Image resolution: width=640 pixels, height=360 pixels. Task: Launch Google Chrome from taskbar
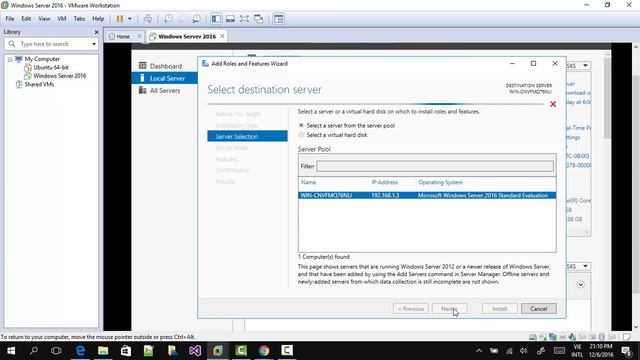[264, 351]
